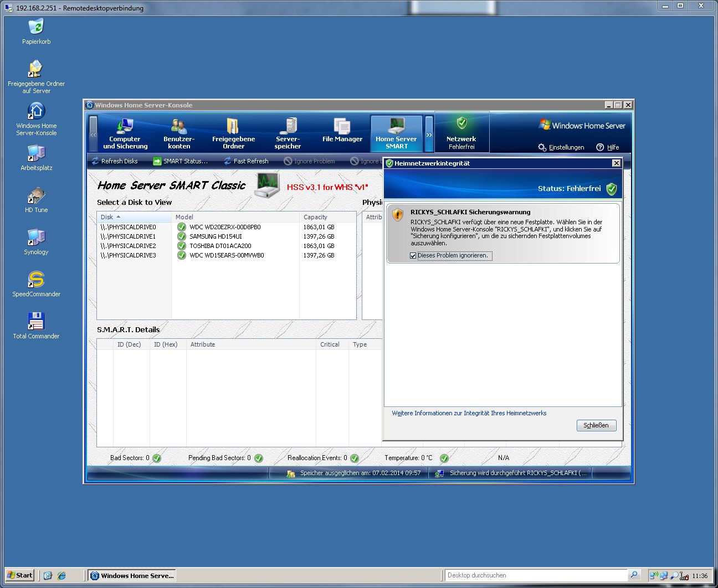
Task: Open the Start menu
Action: tap(20, 575)
